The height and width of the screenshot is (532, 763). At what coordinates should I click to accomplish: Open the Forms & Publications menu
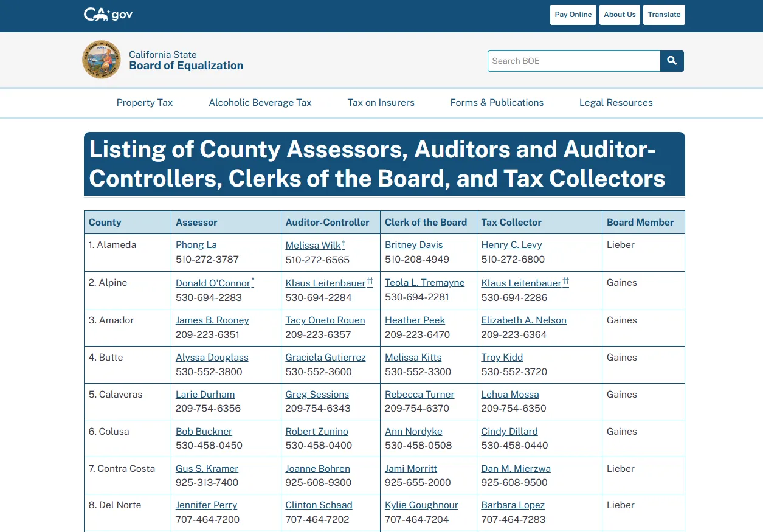(497, 103)
